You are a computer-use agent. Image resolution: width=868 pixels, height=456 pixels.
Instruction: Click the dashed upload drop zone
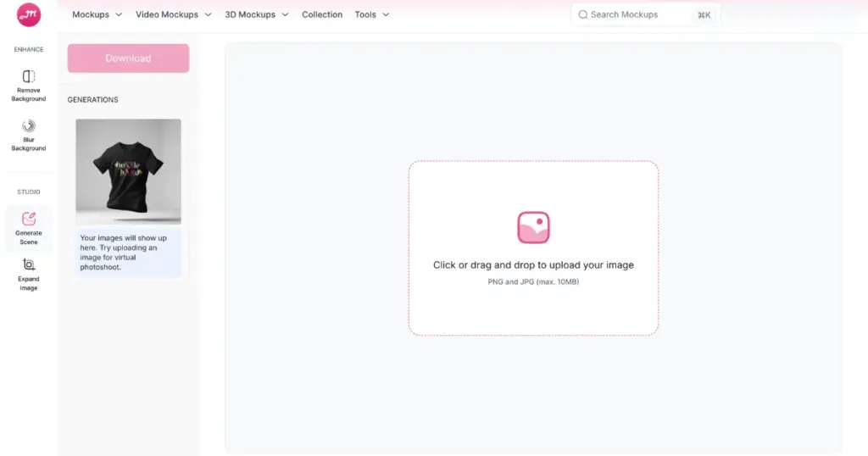534,248
